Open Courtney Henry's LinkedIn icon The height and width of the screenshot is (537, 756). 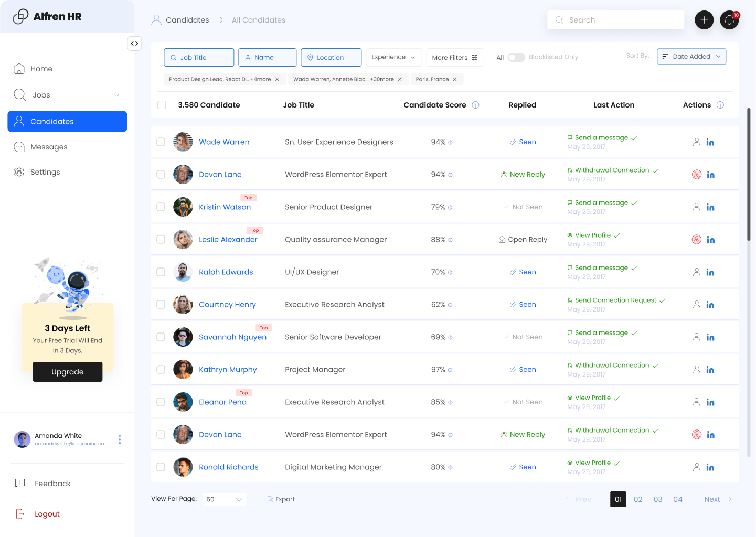(x=710, y=305)
